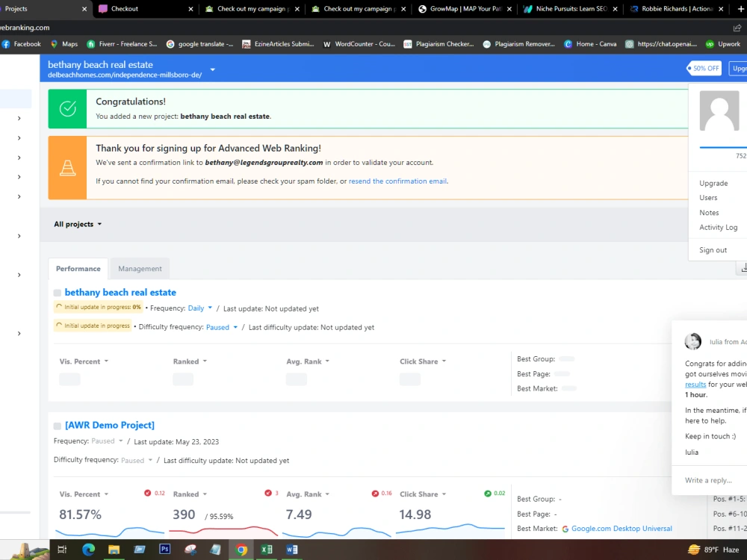The width and height of the screenshot is (747, 560).
Task: Switch to the Performance tab
Action: 78,269
